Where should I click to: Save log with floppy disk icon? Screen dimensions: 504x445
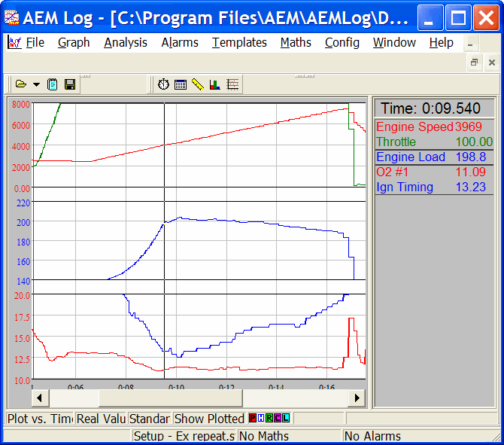pos(70,84)
